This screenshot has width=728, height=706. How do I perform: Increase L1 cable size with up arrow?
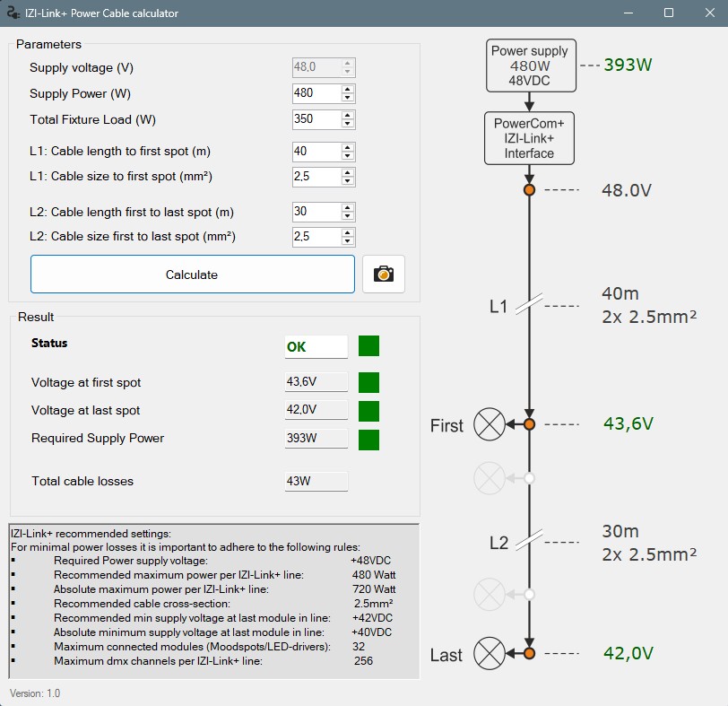pyautogui.click(x=348, y=172)
